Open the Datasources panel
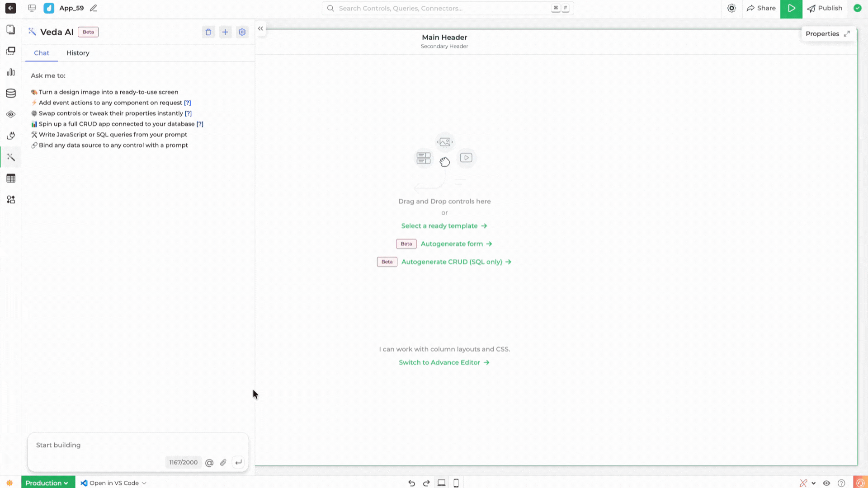 coord(11,93)
